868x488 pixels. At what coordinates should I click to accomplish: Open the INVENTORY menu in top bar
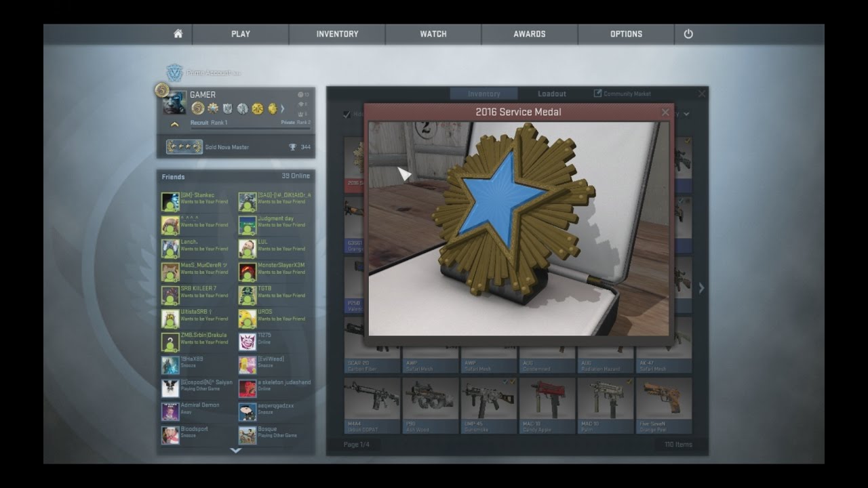coord(337,34)
